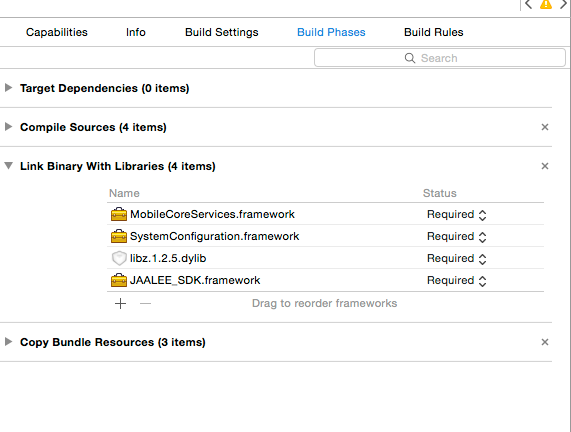571x432 pixels.
Task: Click the MobileCoreServices.framework toolbox icon
Action: (x=119, y=214)
